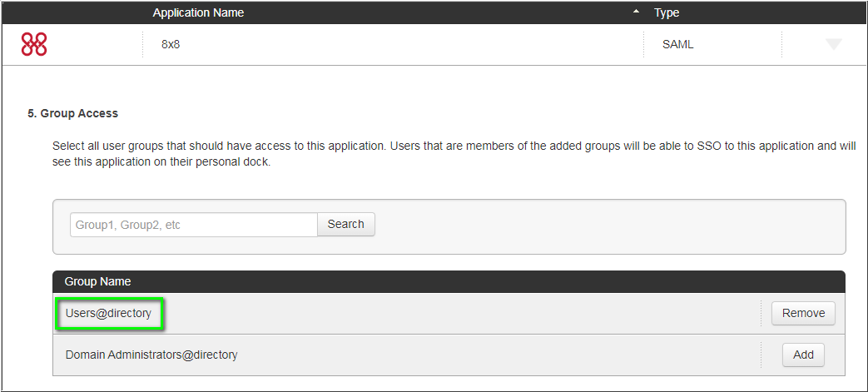Image resolution: width=868 pixels, height=392 pixels.
Task: Click the group access description paragraph
Action: pyautogui.click(x=454, y=154)
